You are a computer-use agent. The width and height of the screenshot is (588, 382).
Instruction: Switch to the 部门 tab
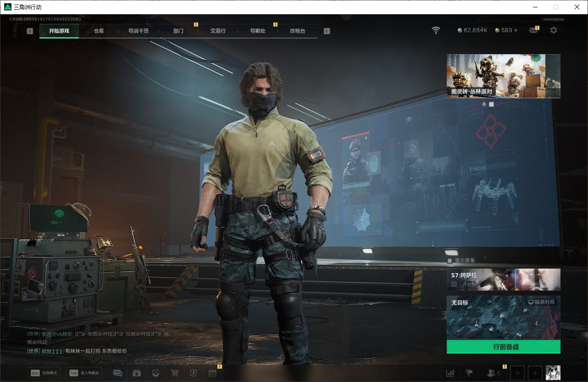click(178, 31)
